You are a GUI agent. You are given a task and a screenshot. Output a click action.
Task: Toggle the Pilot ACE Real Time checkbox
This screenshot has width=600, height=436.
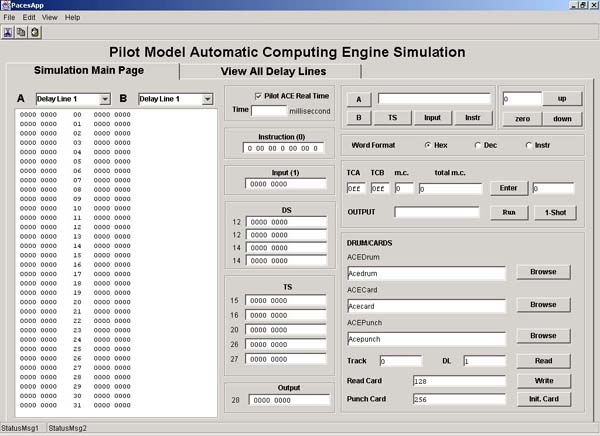(258, 96)
